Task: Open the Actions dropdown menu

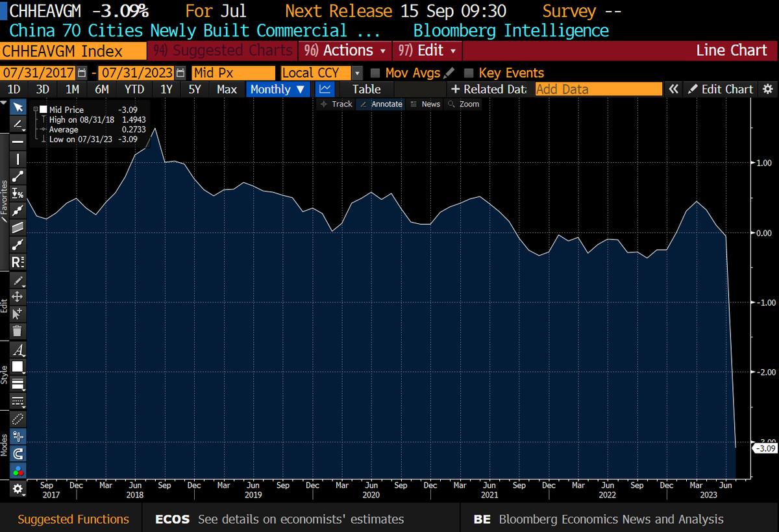Action: tap(345, 51)
